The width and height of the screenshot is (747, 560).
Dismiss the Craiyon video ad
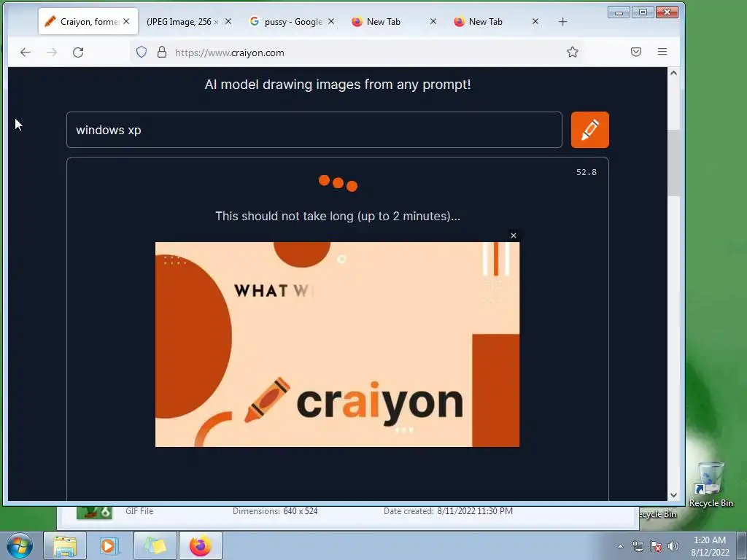(x=513, y=236)
